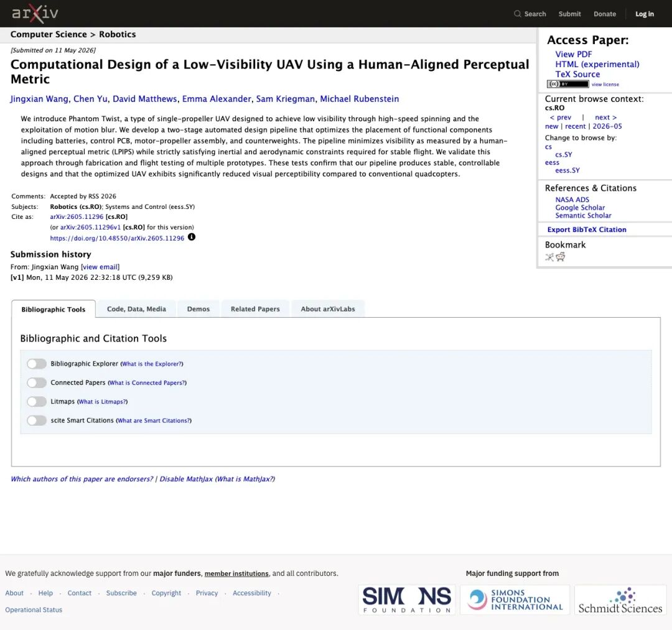This screenshot has width=672, height=630.
Task: Click Export BibTeX Citation
Action: (587, 229)
